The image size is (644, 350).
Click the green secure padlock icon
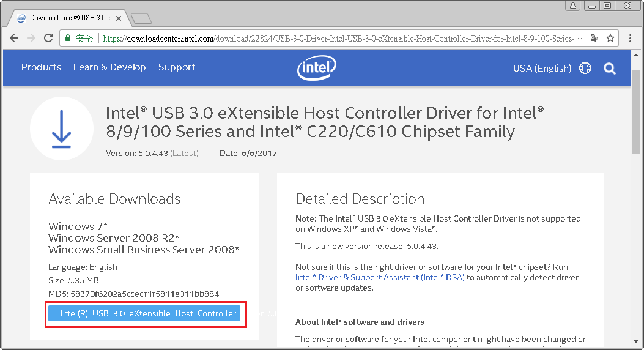click(68, 38)
